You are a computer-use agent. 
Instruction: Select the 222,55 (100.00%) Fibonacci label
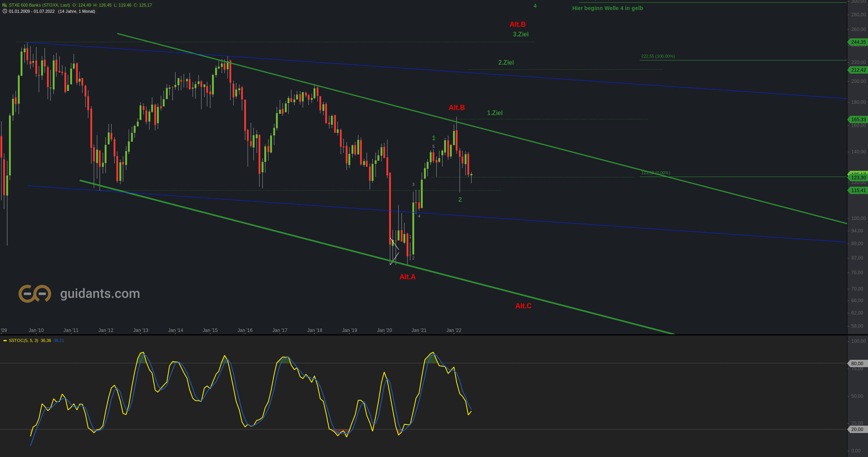pyautogui.click(x=658, y=56)
